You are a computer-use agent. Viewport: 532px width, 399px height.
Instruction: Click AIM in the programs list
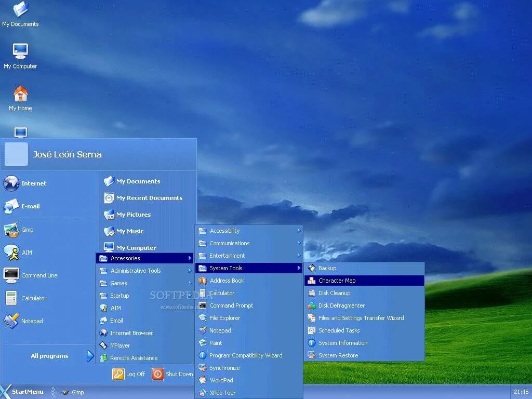[145, 308]
